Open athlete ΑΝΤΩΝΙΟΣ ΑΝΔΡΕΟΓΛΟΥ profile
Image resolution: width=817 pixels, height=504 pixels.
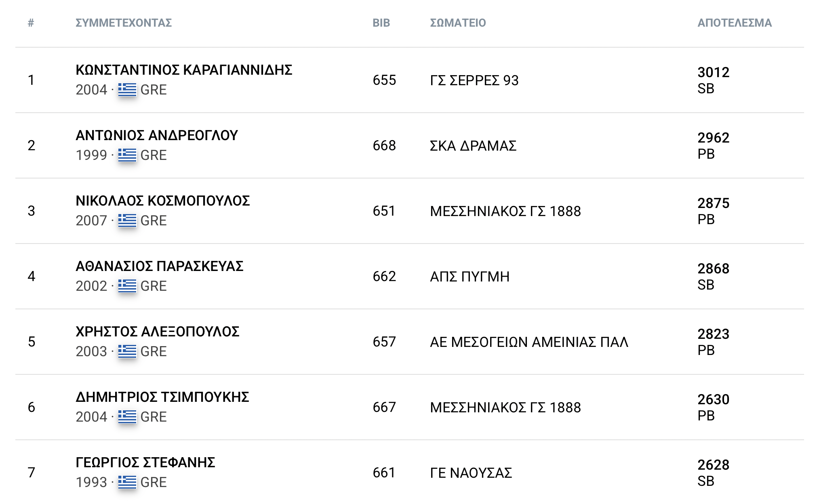[157, 136]
